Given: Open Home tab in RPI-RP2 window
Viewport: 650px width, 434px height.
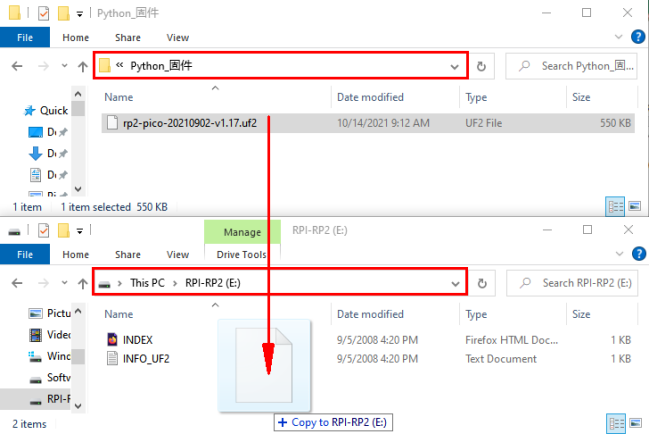Looking at the screenshot, I should click(x=75, y=255).
